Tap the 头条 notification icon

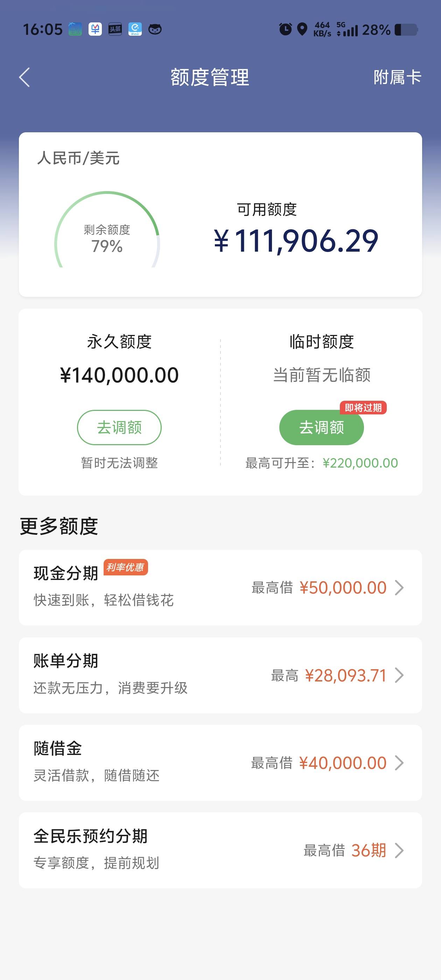pyautogui.click(x=115, y=29)
